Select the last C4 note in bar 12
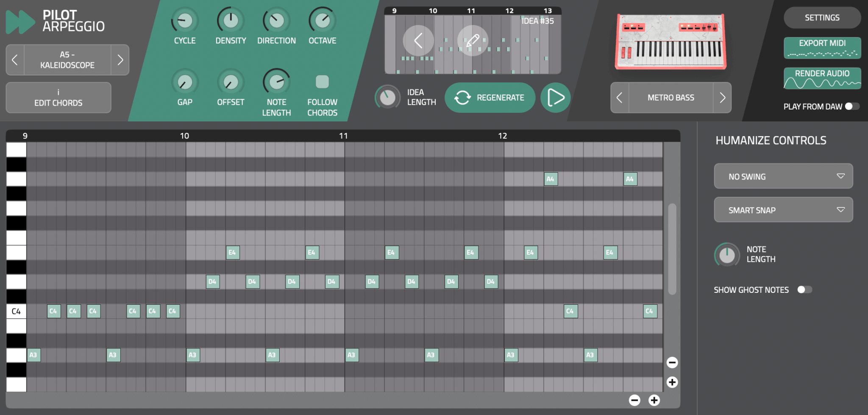 pos(650,311)
